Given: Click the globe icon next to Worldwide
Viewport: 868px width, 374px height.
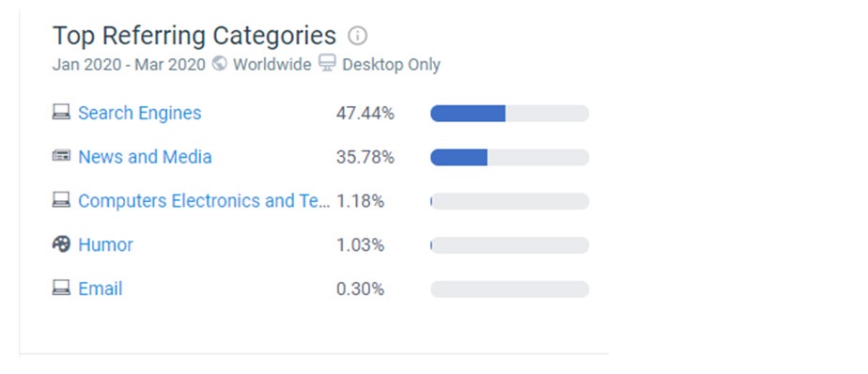Looking at the screenshot, I should click(219, 64).
